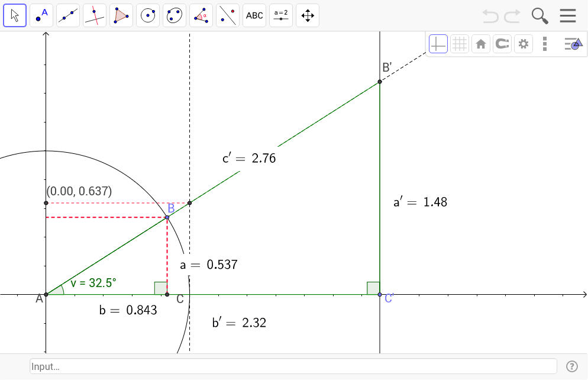The image size is (588, 380).
Task: Click the Redo arrow
Action: [x=512, y=16]
